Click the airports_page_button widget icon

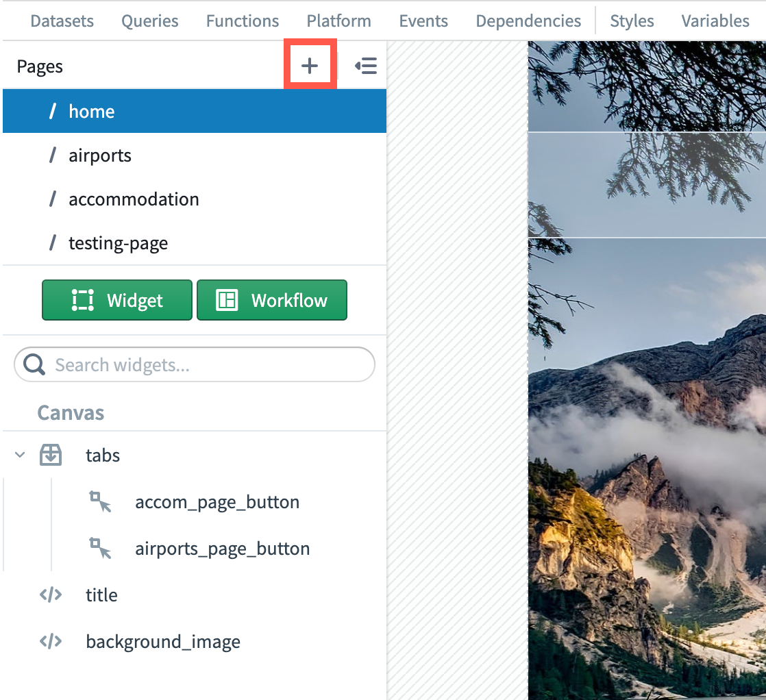(100, 548)
